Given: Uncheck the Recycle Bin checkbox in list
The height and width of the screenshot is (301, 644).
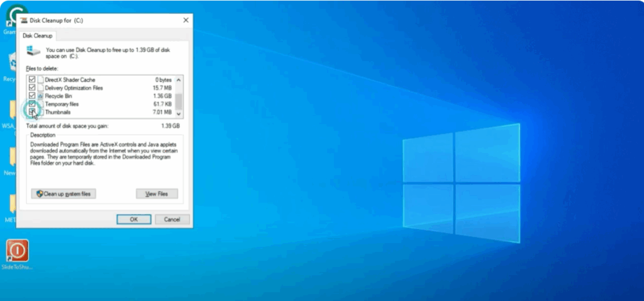Looking at the screenshot, I should [32, 95].
